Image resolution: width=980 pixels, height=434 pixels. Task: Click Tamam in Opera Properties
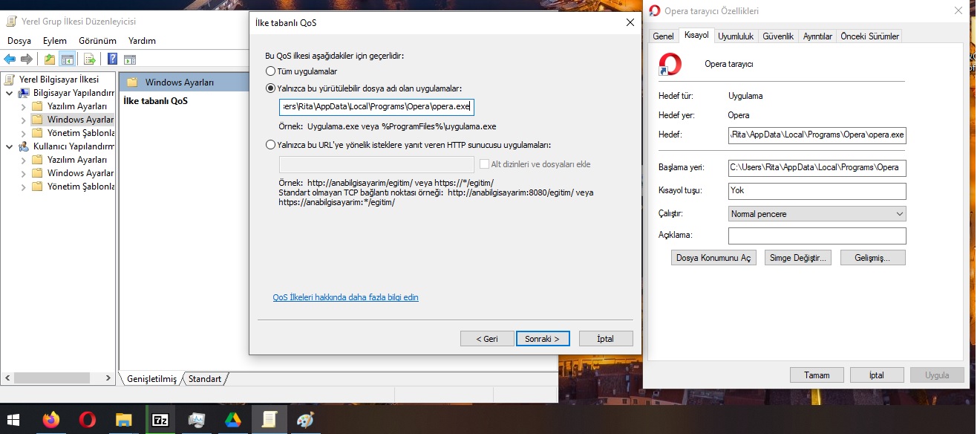817,375
